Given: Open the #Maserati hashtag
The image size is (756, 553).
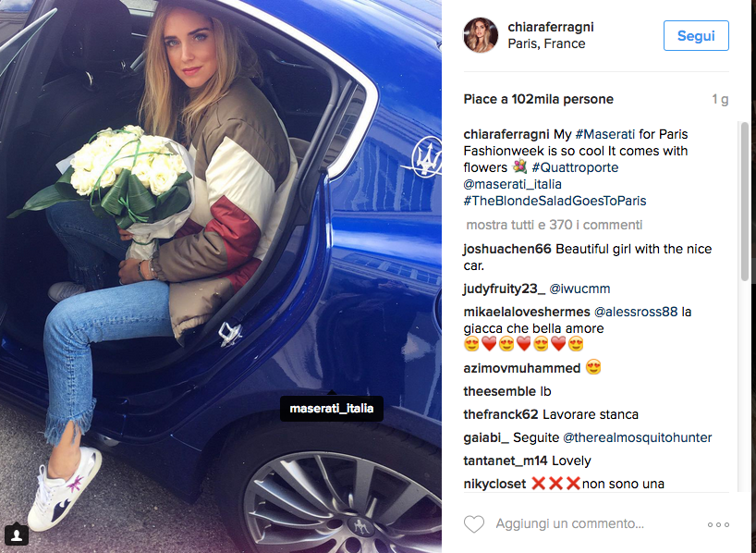Looking at the screenshot, I should tap(605, 134).
